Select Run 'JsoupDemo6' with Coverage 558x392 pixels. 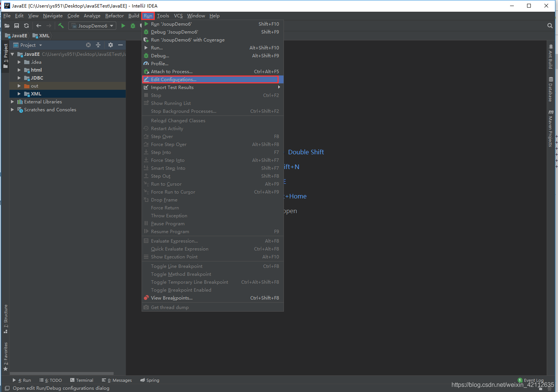(213, 40)
